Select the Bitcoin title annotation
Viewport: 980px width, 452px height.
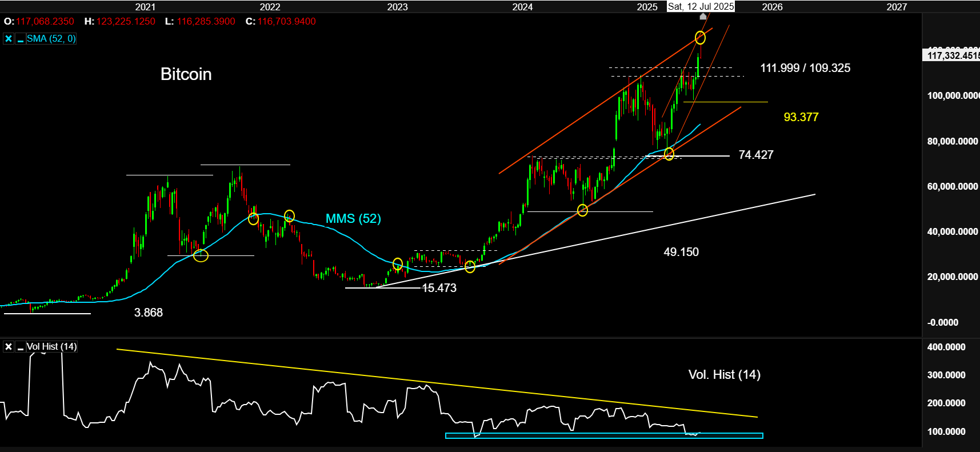(186, 74)
